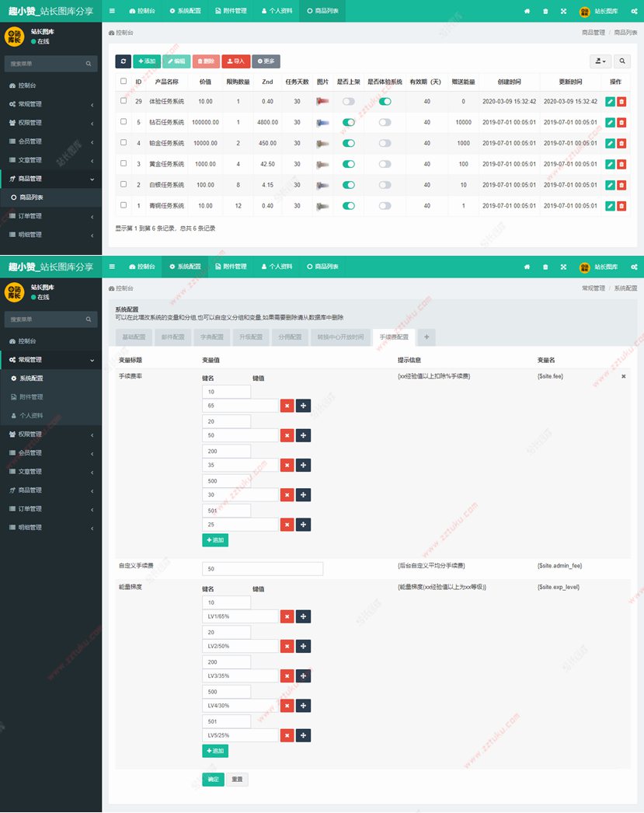Click the product image thumbnail for 青铜任务系统
Image resolution: width=644 pixels, height=813 pixels.
(x=323, y=206)
